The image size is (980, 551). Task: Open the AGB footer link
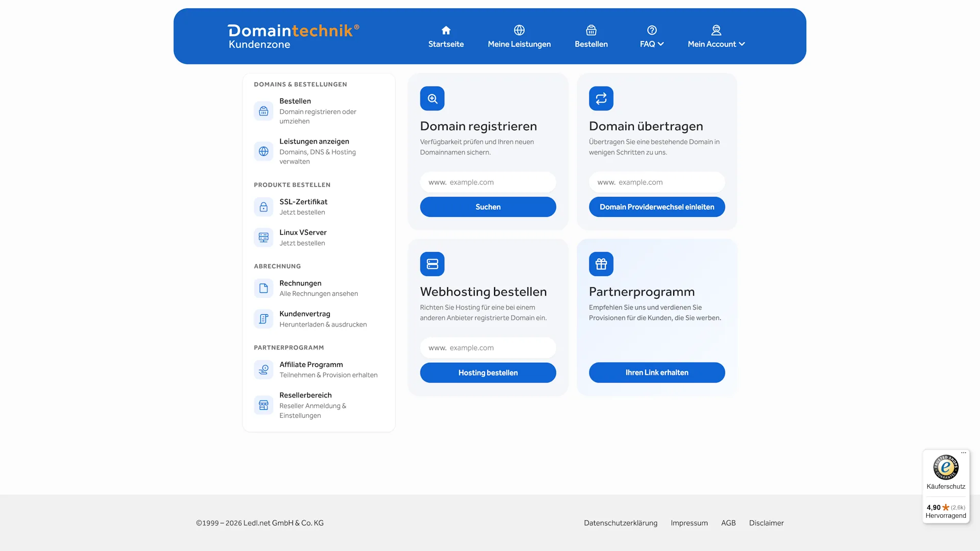coord(728,523)
